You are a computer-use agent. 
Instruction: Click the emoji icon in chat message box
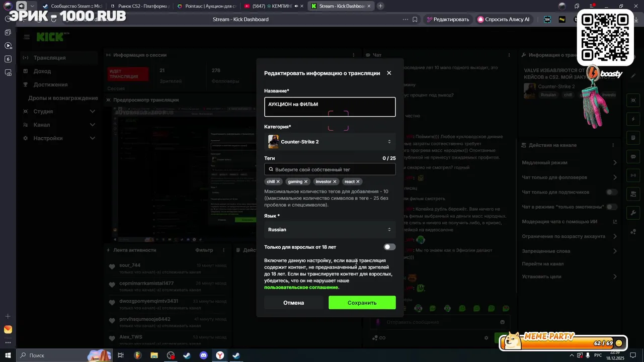point(502,322)
